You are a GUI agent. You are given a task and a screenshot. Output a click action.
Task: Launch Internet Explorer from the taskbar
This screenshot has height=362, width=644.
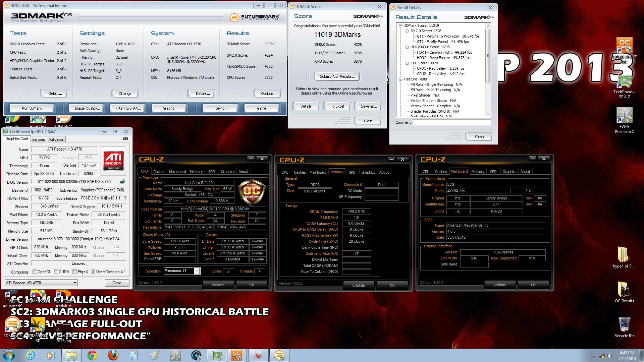[x=30, y=355]
